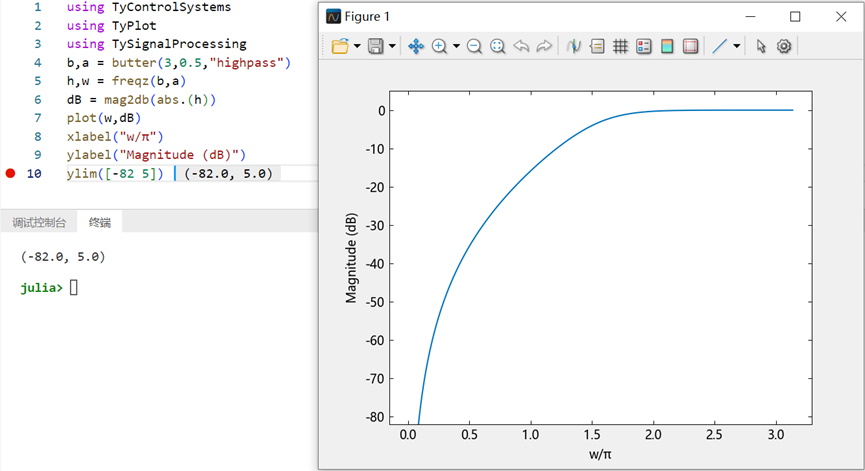Remove the breakpoint on line 10

(10, 173)
